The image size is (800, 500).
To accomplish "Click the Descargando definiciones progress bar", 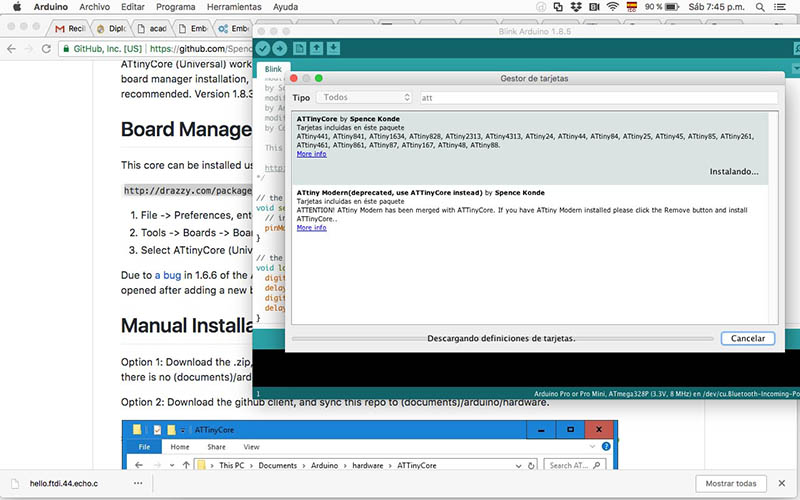I will tap(502, 339).
